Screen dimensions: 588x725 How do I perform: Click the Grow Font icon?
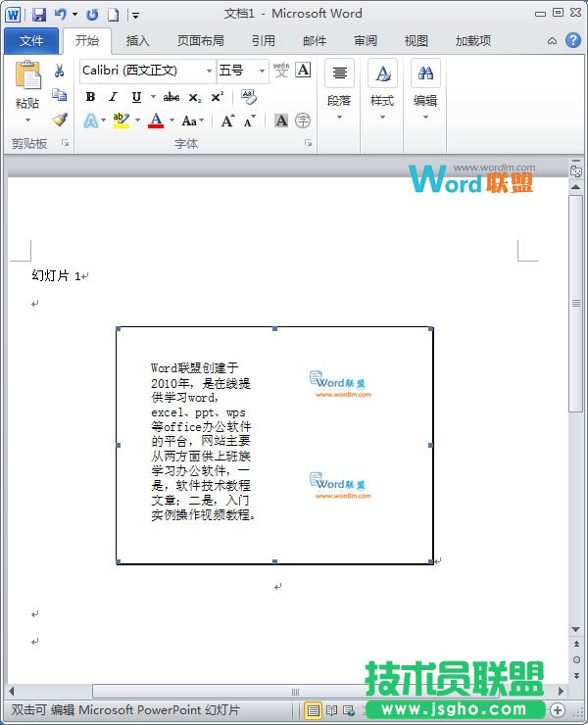[x=227, y=121]
